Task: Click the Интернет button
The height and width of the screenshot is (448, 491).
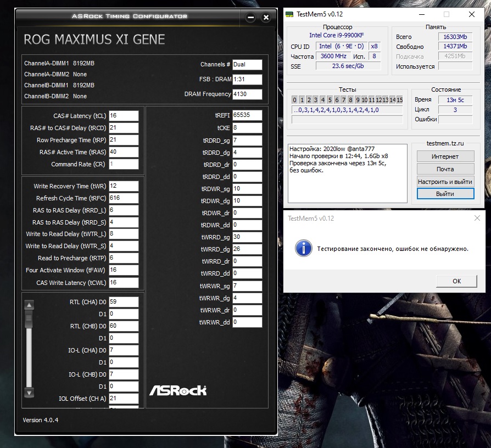Action: pyautogui.click(x=445, y=156)
